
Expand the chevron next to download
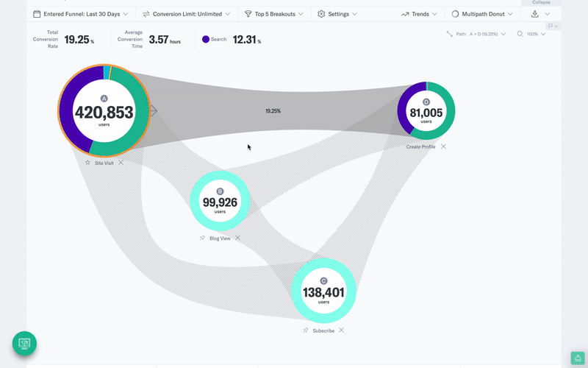click(547, 14)
